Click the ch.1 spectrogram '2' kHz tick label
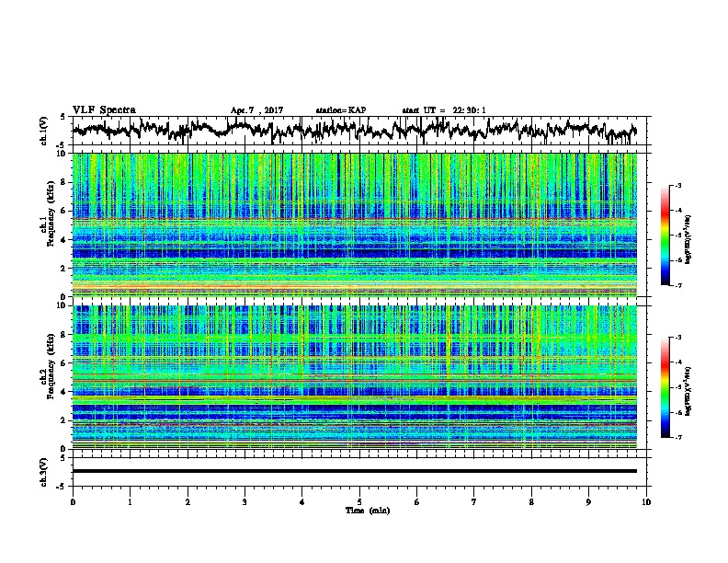 (x=64, y=268)
